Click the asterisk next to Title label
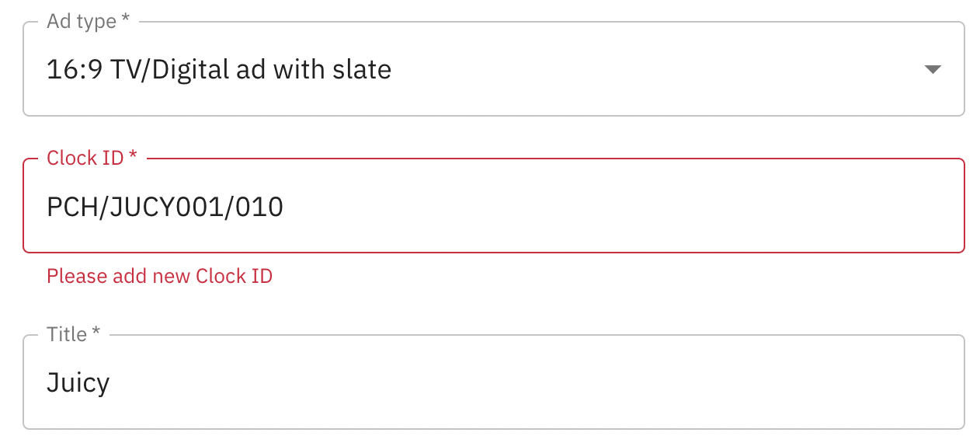This screenshot has width=980, height=443. click(96, 334)
